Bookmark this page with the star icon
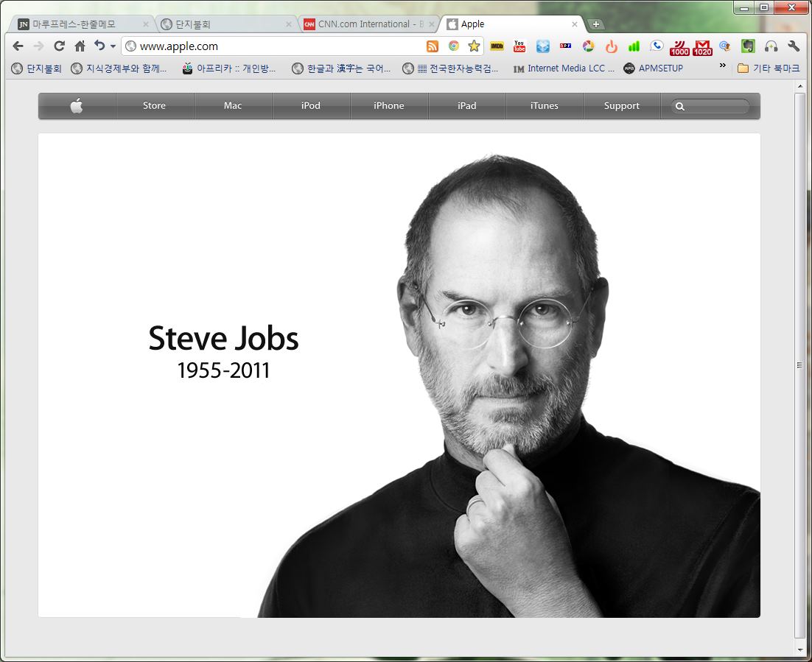This screenshot has height=662, width=812. [x=474, y=46]
